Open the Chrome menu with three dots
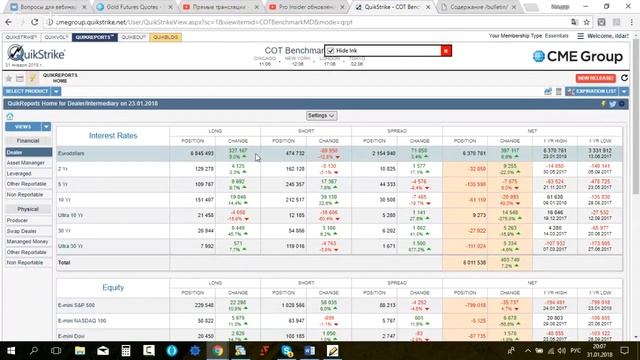640x360 pixels. pyautogui.click(x=631, y=22)
